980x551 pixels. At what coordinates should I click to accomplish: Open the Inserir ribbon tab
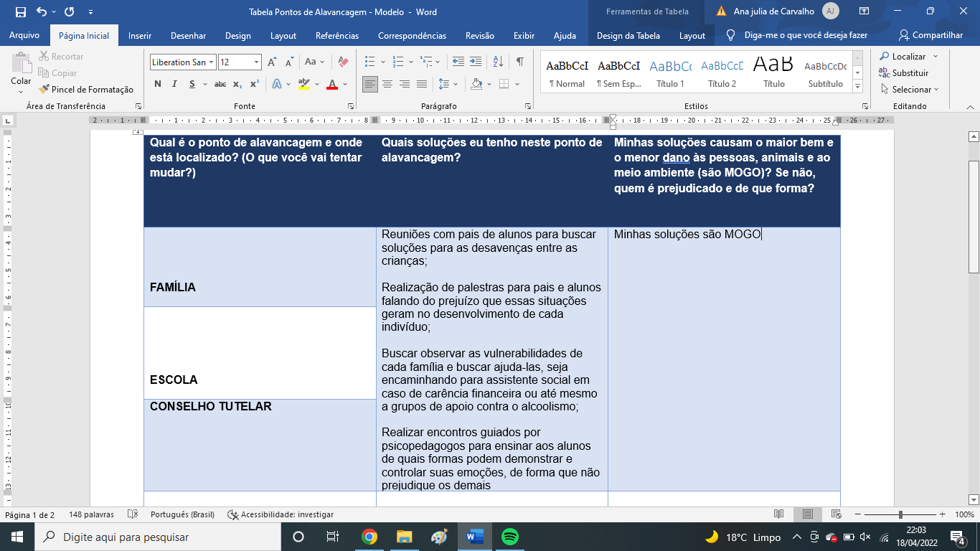point(140,36)
